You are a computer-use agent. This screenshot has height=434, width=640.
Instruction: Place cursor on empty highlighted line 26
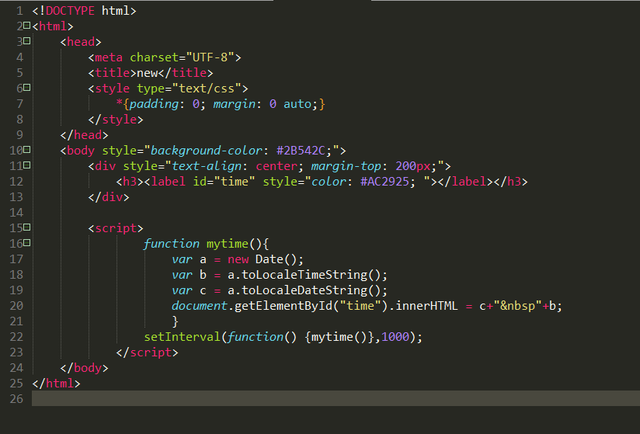point(336,398)
